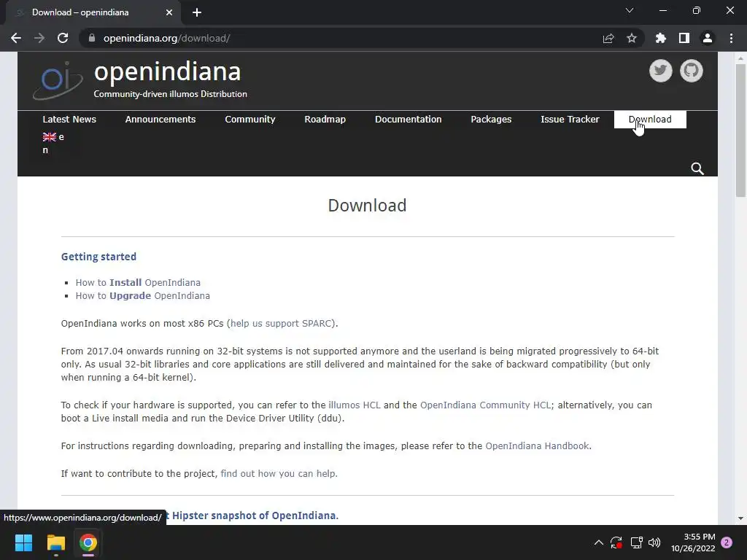Close the Download – openindiana tab
Image resolution: width=747 pixels, height=560 pixels.
(x=169, y=12)
